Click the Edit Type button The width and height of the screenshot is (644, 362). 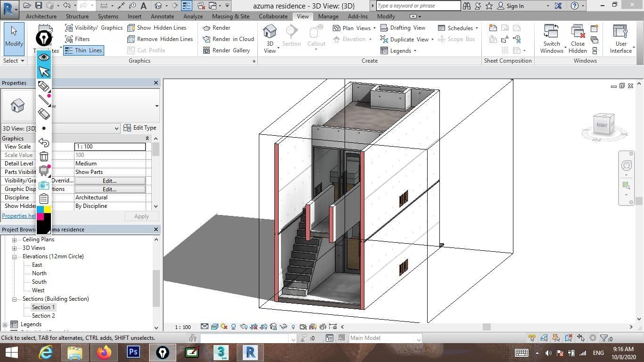click(x=140, y=128)
